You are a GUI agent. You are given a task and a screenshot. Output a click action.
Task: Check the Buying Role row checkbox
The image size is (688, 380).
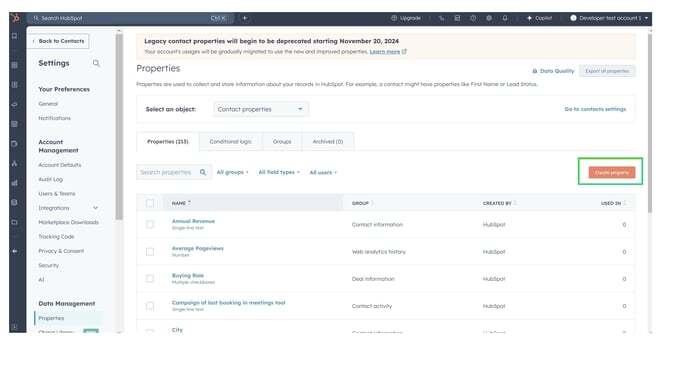(150, 279)
